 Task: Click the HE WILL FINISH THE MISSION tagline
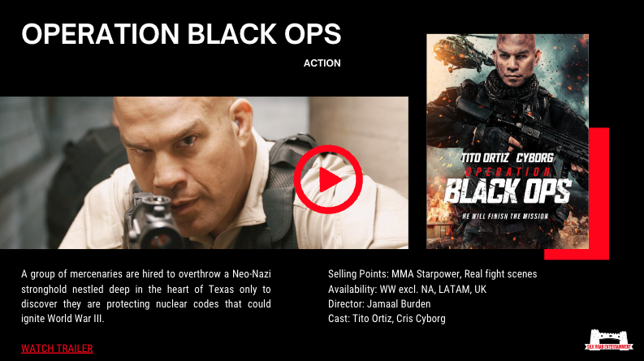coord(505,216)
